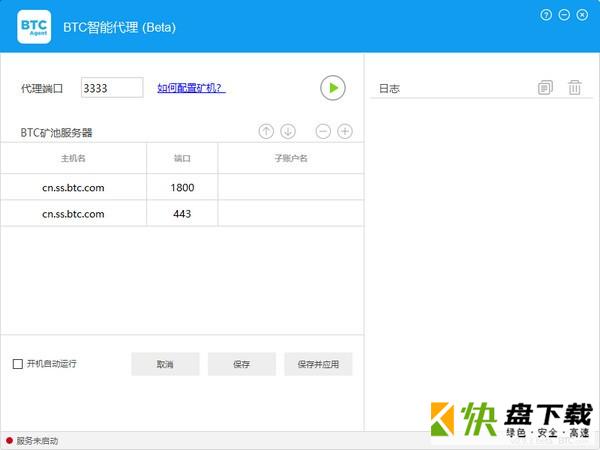Viewport: 600px width, 450px height.
Task: Move the selected pool server down
Action: pos(288,131)
